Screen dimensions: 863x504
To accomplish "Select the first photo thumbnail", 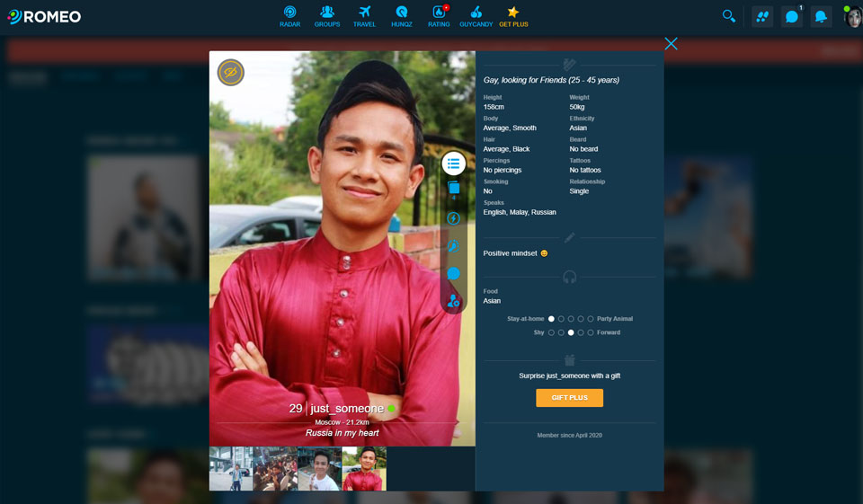I will [231, 468].
